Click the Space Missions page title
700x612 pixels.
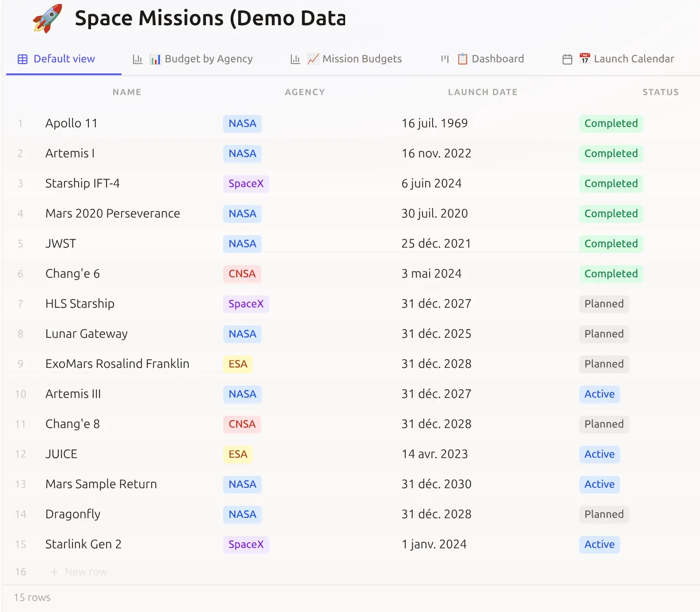(x=210, y=19)
